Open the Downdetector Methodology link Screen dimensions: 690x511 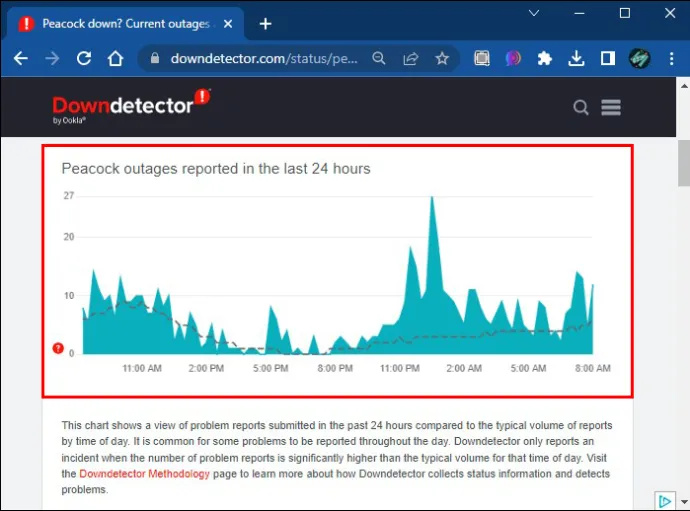click(144, 474)
